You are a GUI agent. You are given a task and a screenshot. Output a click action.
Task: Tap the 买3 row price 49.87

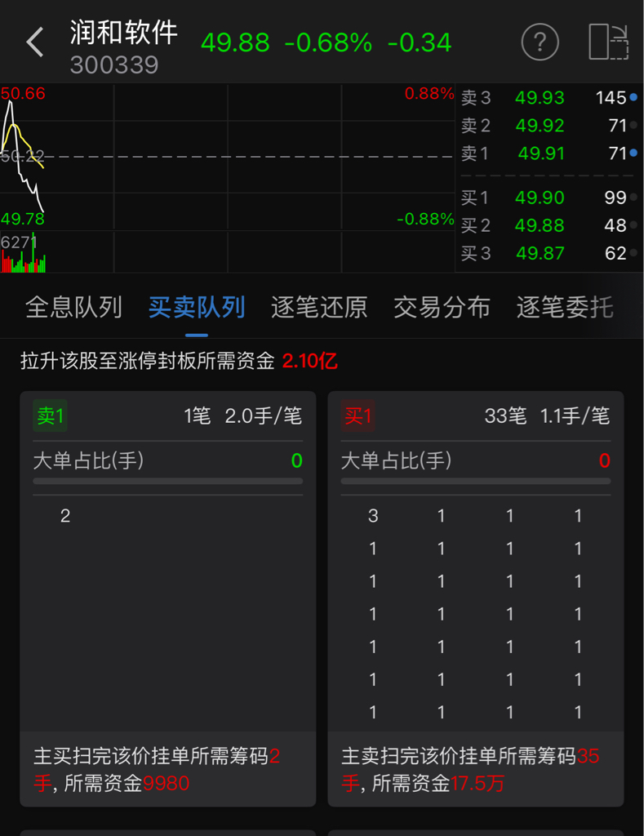coord(540,253)
